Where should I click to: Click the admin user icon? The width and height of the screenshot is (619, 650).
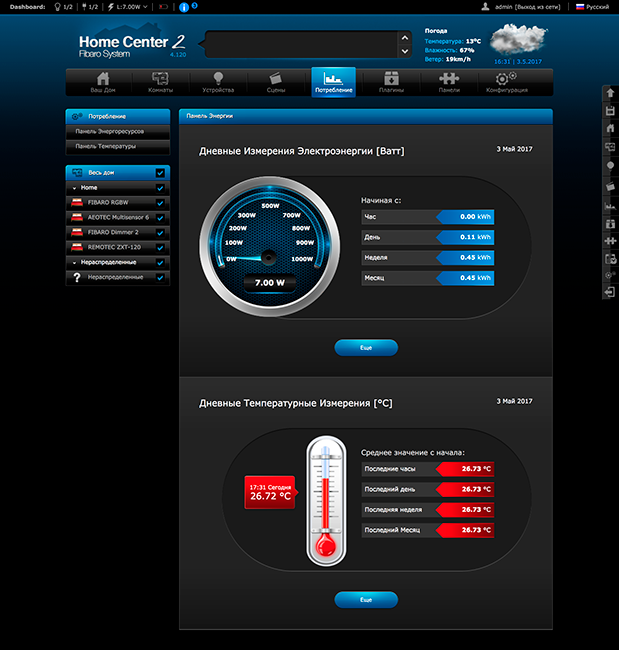(485, 7)
